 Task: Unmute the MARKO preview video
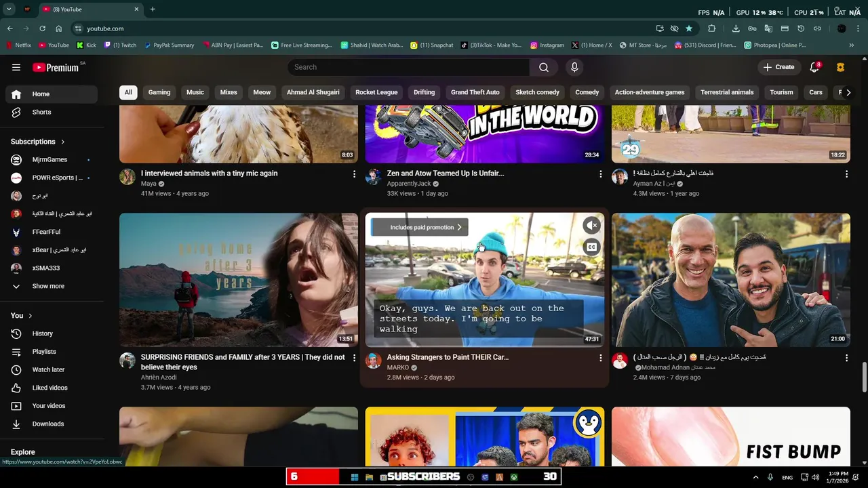[591, 225]
